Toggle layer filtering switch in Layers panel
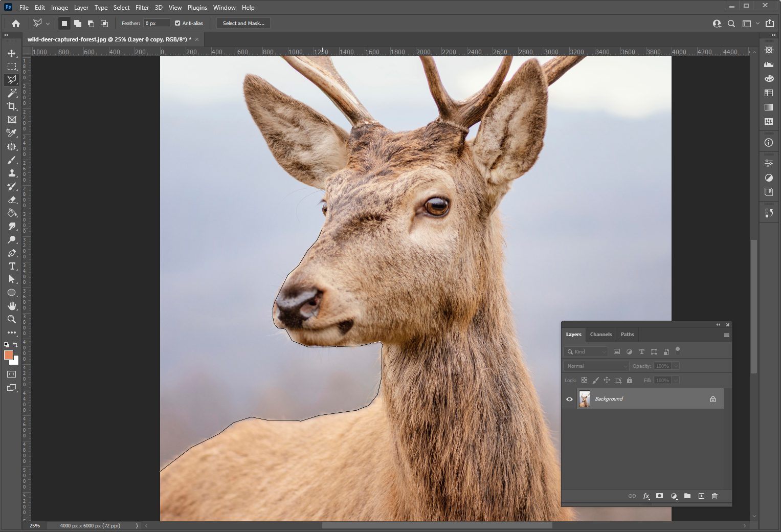The height and width of the screenshot is (532, 781). [678, 350]
